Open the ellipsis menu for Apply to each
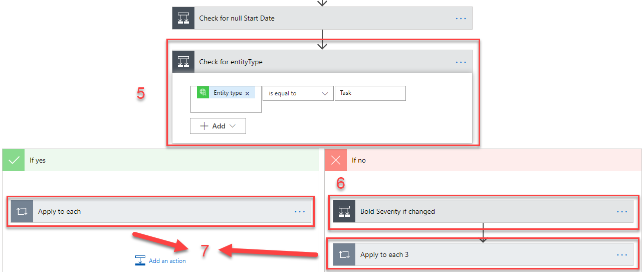Viewport: 644px width, 272px height. [x=300, y=211]
